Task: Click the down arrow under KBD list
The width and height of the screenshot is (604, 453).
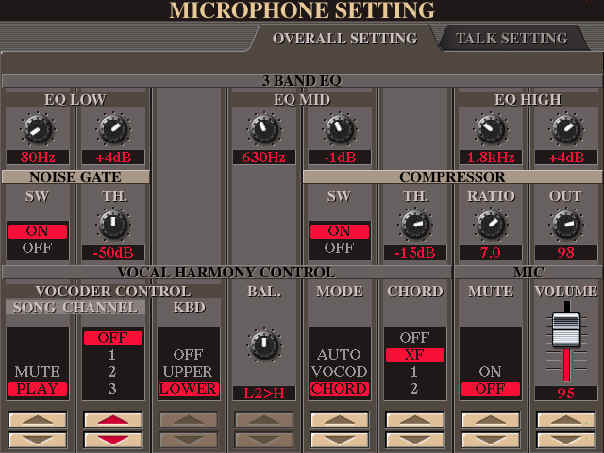Action: 188,440
